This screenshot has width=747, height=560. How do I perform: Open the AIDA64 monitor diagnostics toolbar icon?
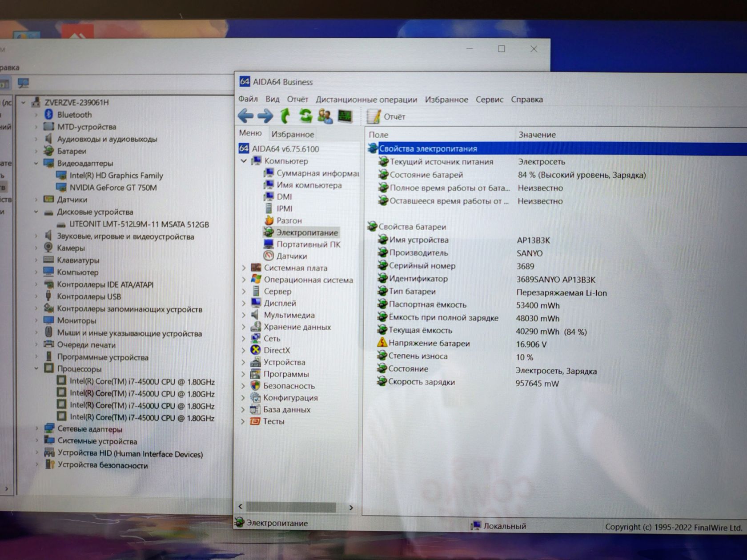coord(345,116)
